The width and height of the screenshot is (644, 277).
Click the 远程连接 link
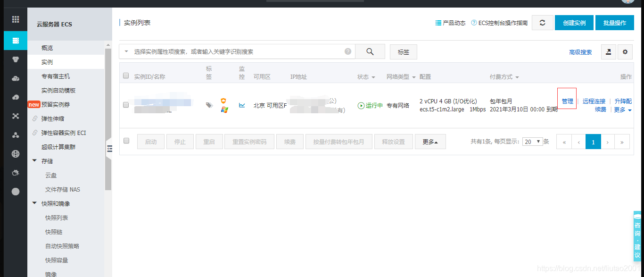[x=594, y=101]
